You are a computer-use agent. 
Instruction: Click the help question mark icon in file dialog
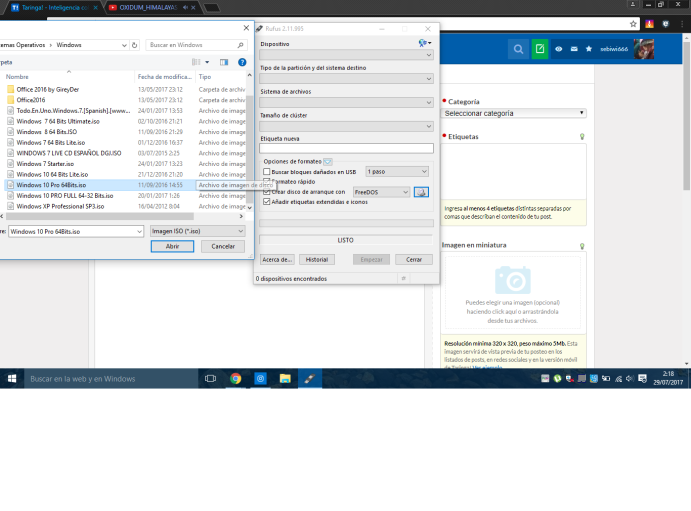click(242, 62)
